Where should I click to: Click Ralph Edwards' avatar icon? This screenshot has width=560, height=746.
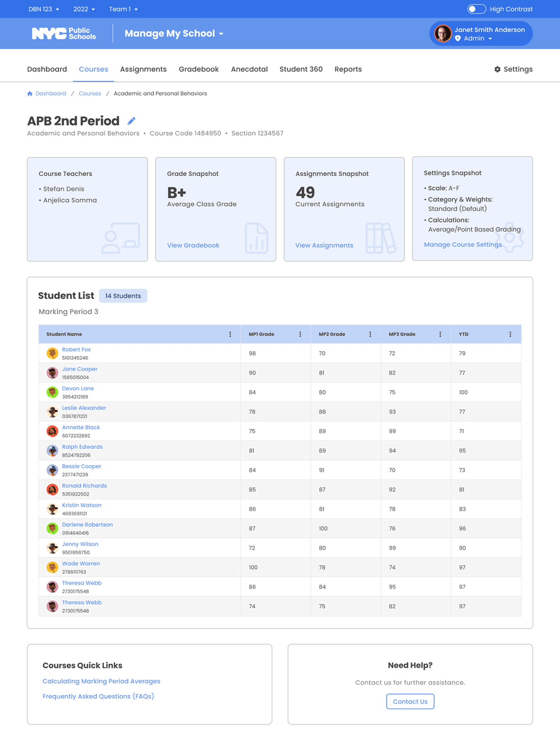[x=52, y=451]
